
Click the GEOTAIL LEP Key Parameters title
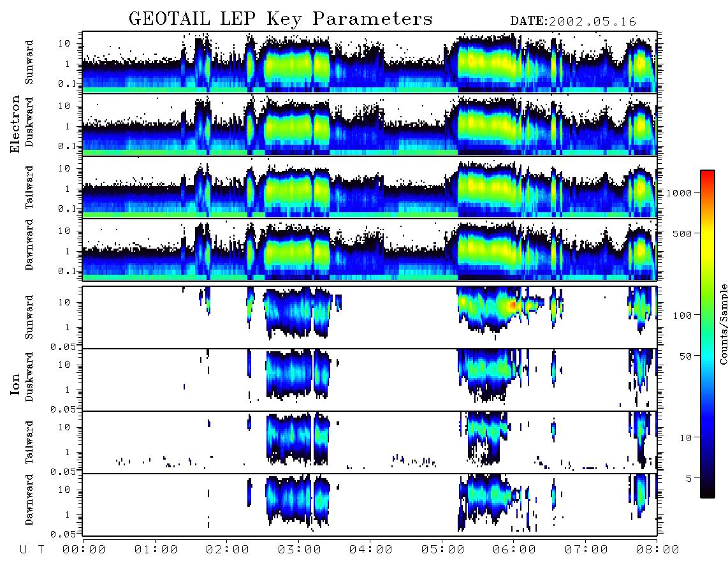pos(280,19)
